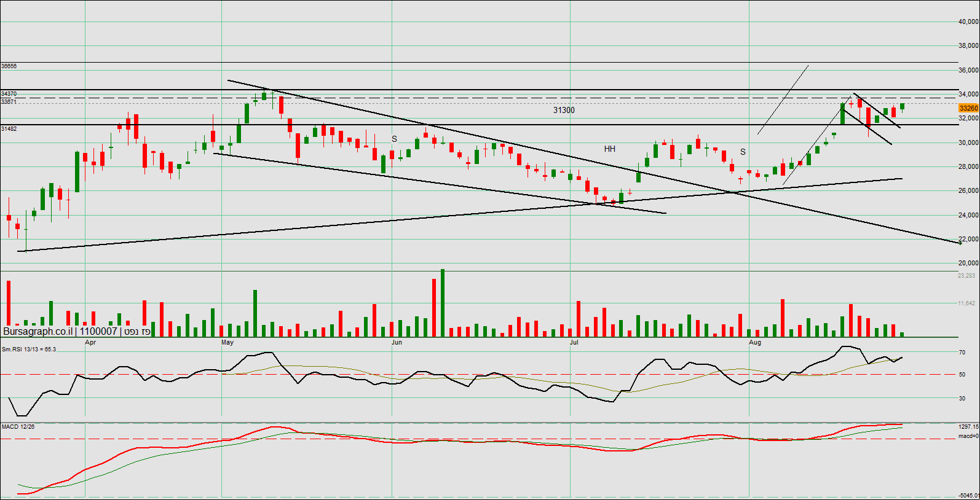Screen dimensions: 980x500
Task: Select the S annotation near June
Action: pyautogui.click(x=394, y=139)
